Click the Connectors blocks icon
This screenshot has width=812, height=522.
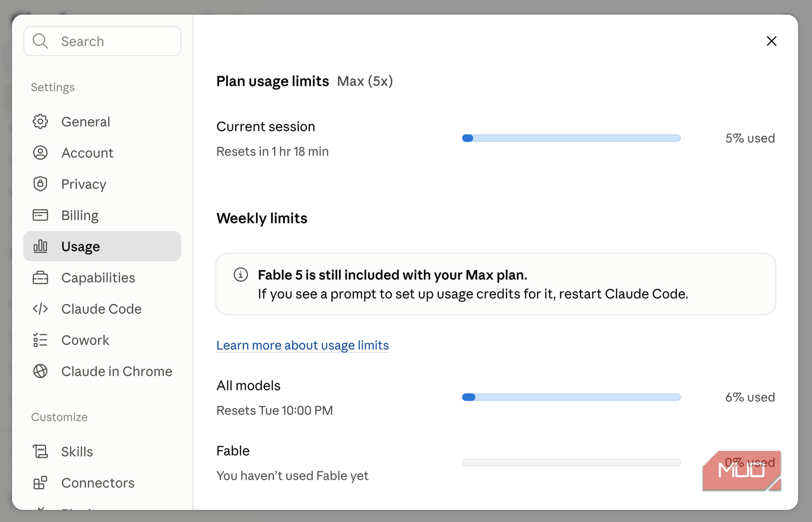[40, 483]
